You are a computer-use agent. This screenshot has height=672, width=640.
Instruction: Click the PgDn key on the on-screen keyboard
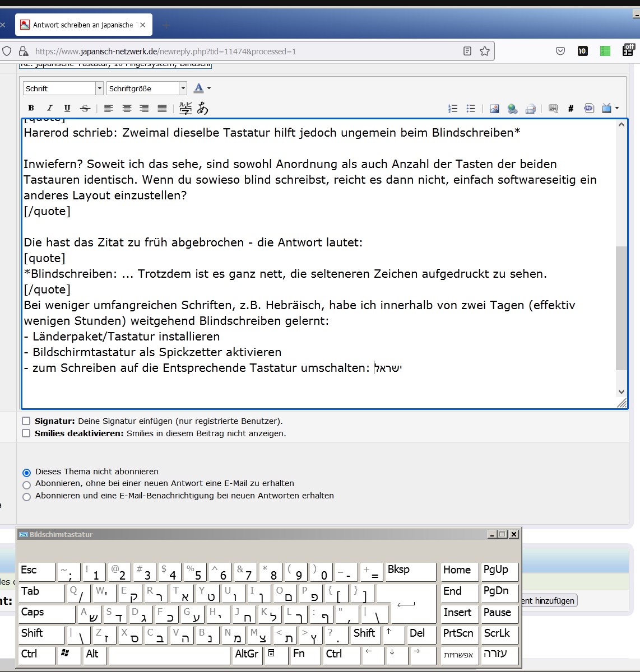click(x=500, y=592)
